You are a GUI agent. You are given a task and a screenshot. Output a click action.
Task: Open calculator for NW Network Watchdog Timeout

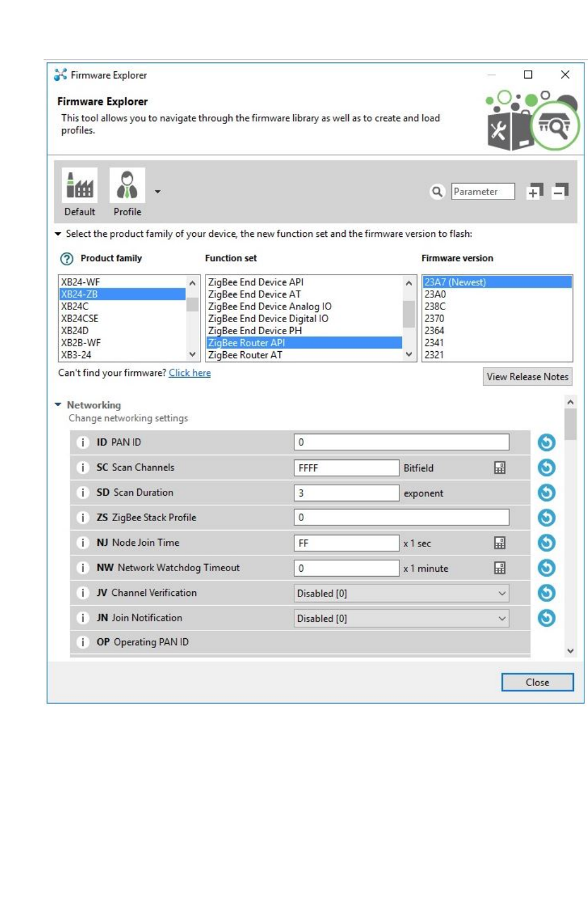click(x=500, y=568)
